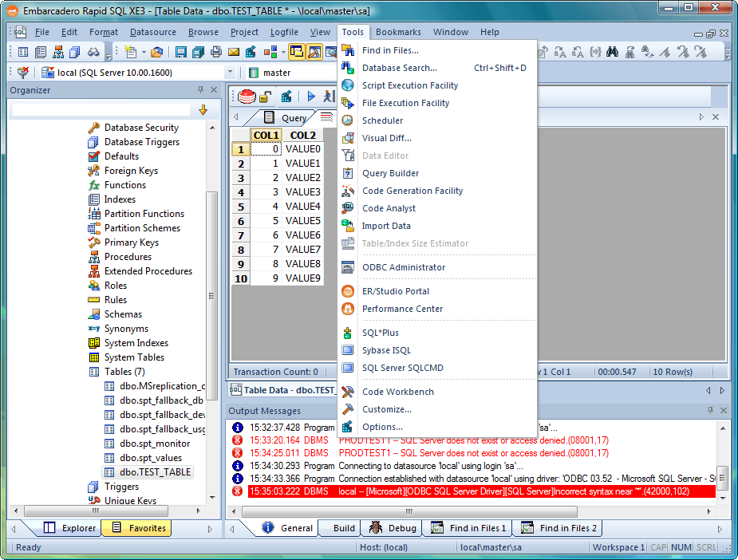738x560 pixels.
Task: Launch Script Execution Facility
Action: click(437, 85)
